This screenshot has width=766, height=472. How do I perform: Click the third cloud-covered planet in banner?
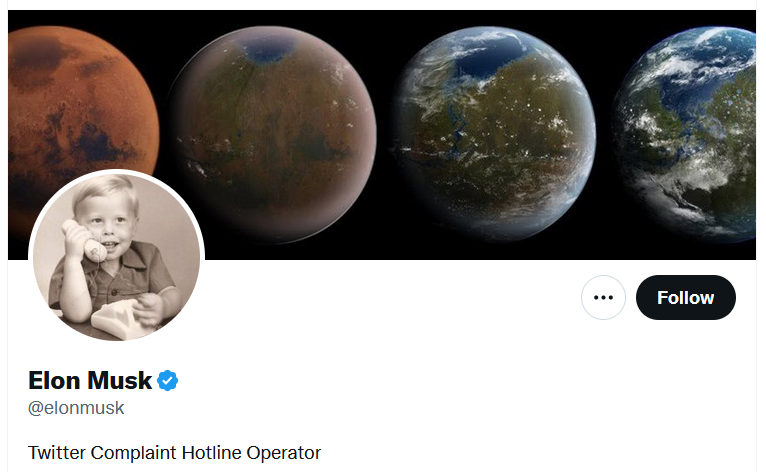[x=493, y=134]
